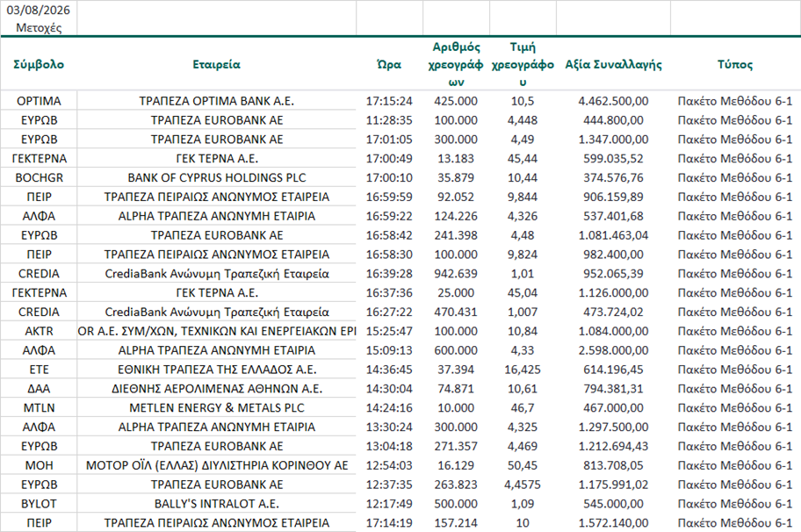Select the price cell 45,04
Viewport: 801px width, 532px height.
(523, 293)
